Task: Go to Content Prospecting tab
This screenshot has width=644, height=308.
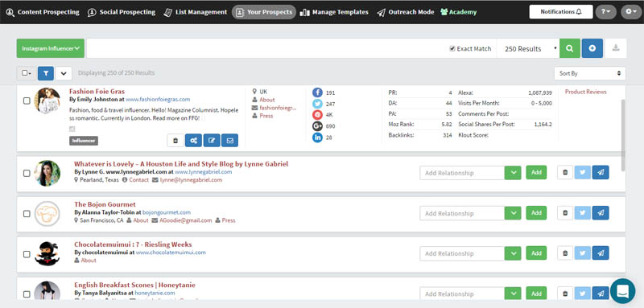Action: pos(43,12)
